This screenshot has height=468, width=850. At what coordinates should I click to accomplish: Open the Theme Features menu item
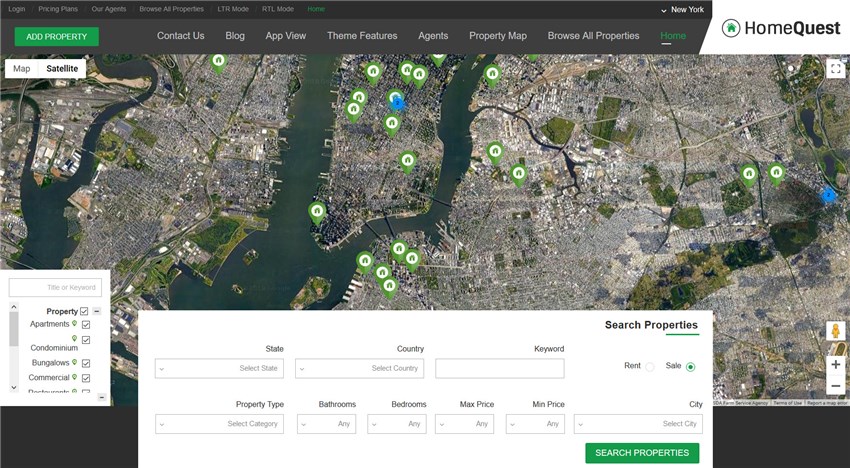click(362, 36)
